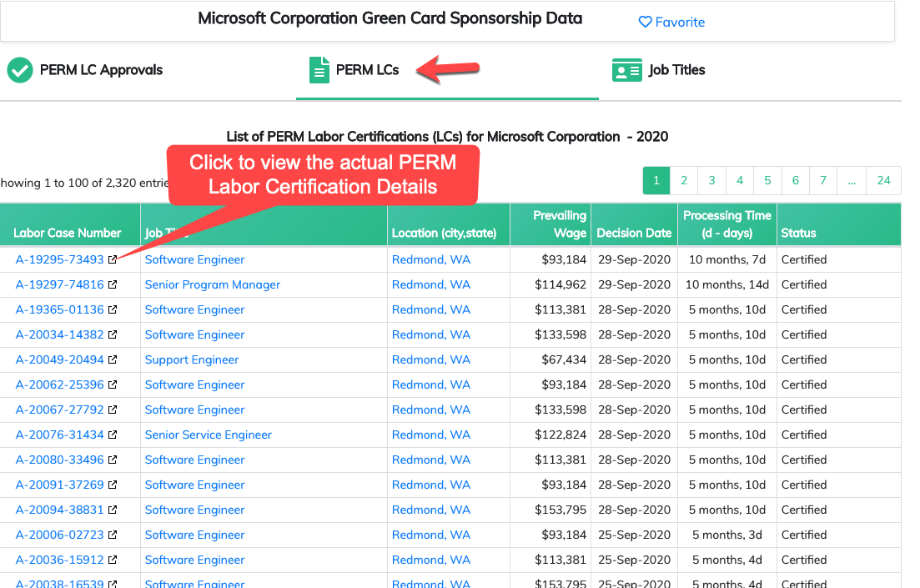Jump to last page 24
The width and height of the screenshot is (920, 588).
883,181
